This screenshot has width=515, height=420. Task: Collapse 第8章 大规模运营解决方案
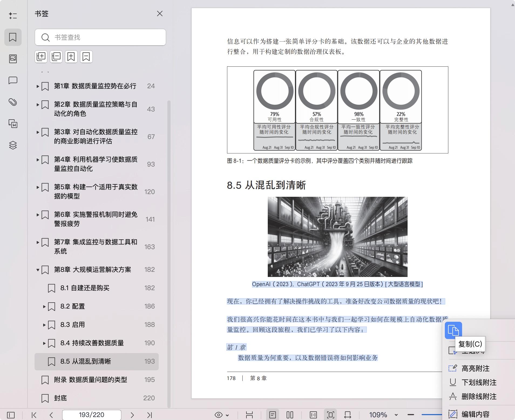click(38, 270)
